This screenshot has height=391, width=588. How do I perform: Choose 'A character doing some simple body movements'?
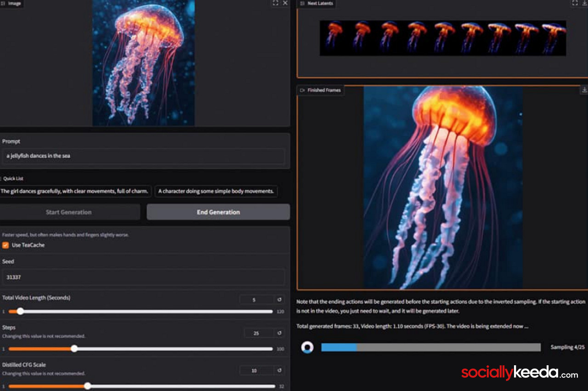tap(216, 191)
